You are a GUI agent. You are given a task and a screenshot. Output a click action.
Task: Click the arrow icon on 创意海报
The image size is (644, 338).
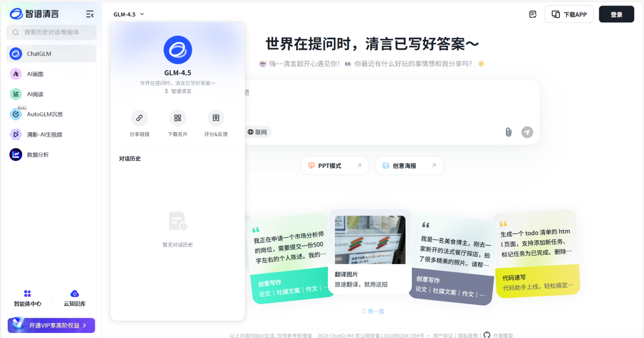tap(434, 165)
